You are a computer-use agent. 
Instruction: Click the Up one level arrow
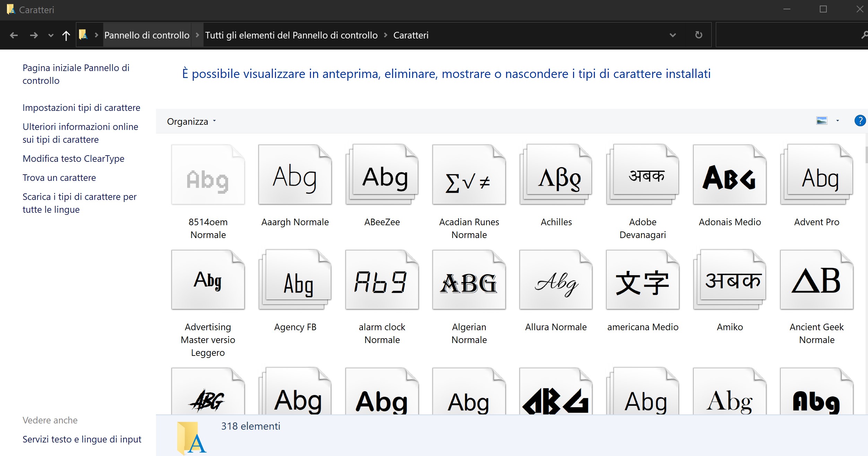pos(66,35)
